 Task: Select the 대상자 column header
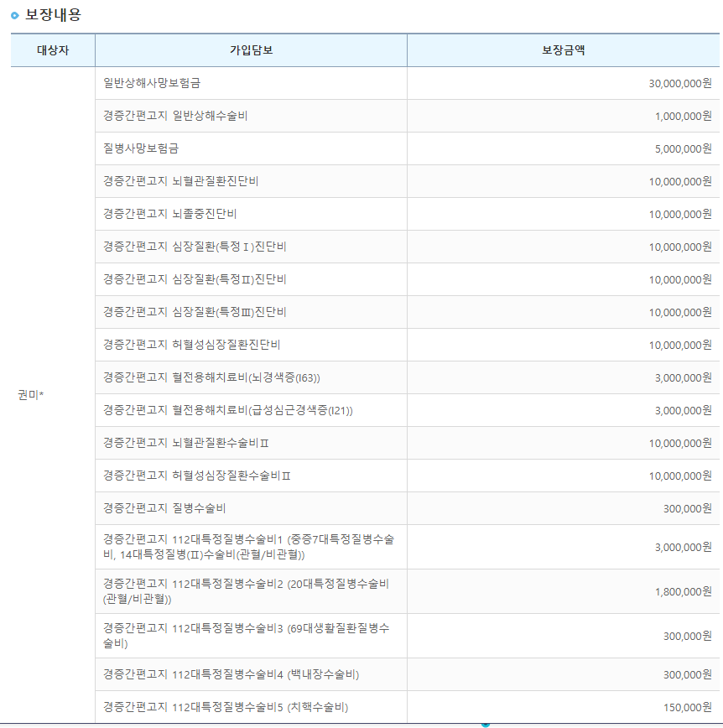pyautogui.click(x=53, y=50)
